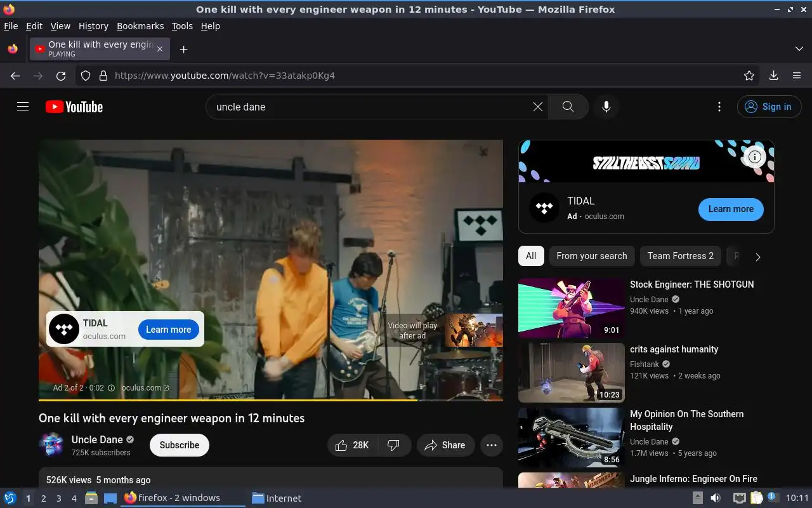List all tabs with the dropdown chevron
This screenshot has width=812, height=508.
[x=799, y=49]
